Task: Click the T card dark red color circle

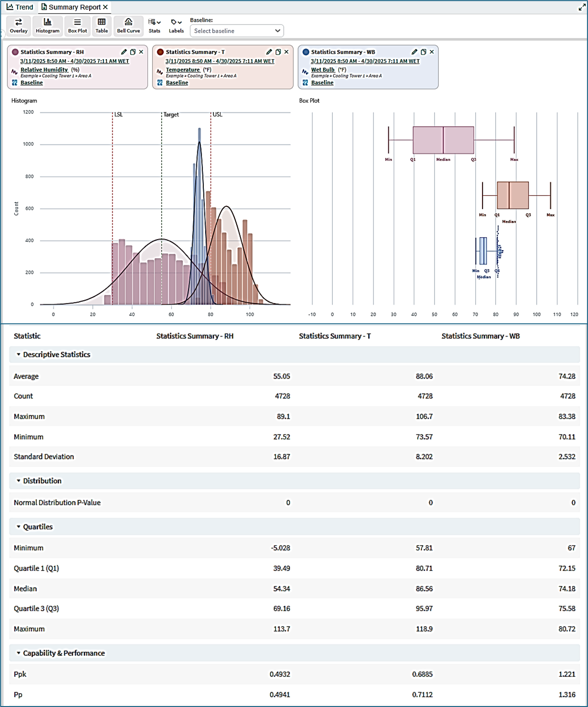Action: pyautogui.click(x=160, y=52)
